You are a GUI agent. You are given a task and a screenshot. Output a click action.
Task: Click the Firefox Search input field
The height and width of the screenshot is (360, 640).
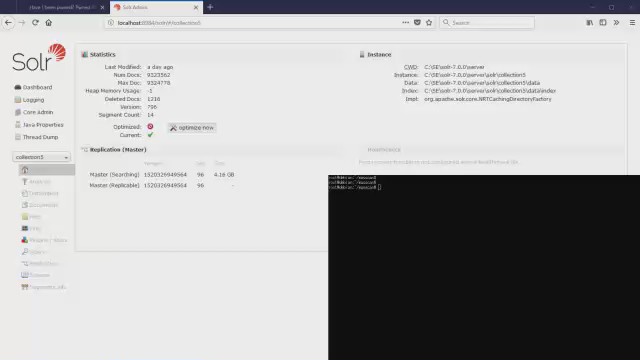point(487,23)
